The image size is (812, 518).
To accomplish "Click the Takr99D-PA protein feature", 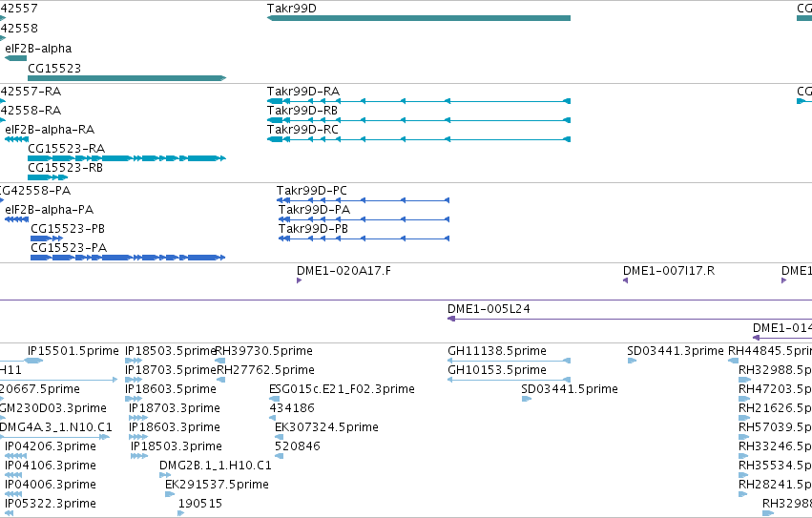I will [364, 219].
